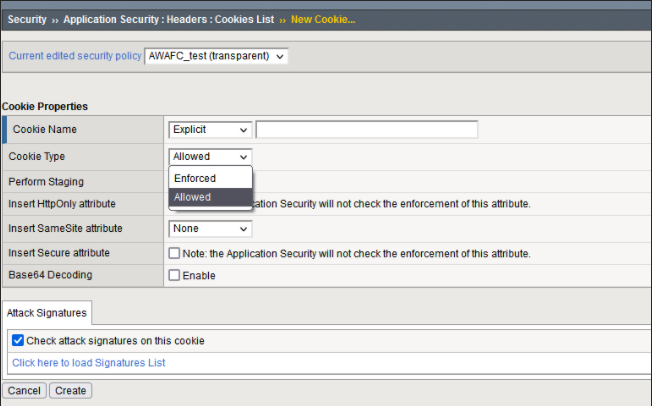Click the Cookie Properties section heading
The image size is (652, 406).
coord(45,106)
